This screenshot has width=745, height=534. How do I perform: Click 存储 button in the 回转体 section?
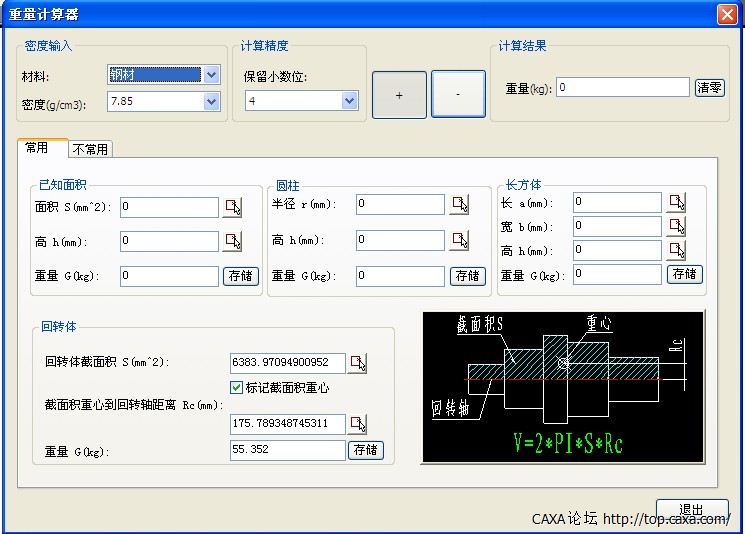(366, 450)
